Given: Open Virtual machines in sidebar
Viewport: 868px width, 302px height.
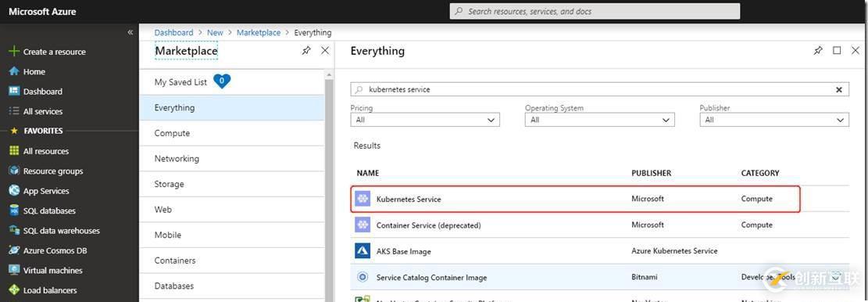Looking at the screenshot, I should click(x=52, y=271).
